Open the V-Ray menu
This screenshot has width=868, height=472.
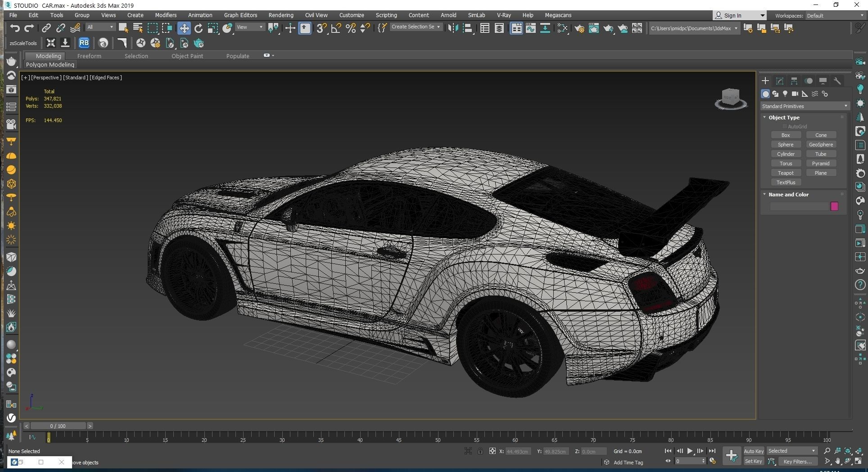click(503, 15)
